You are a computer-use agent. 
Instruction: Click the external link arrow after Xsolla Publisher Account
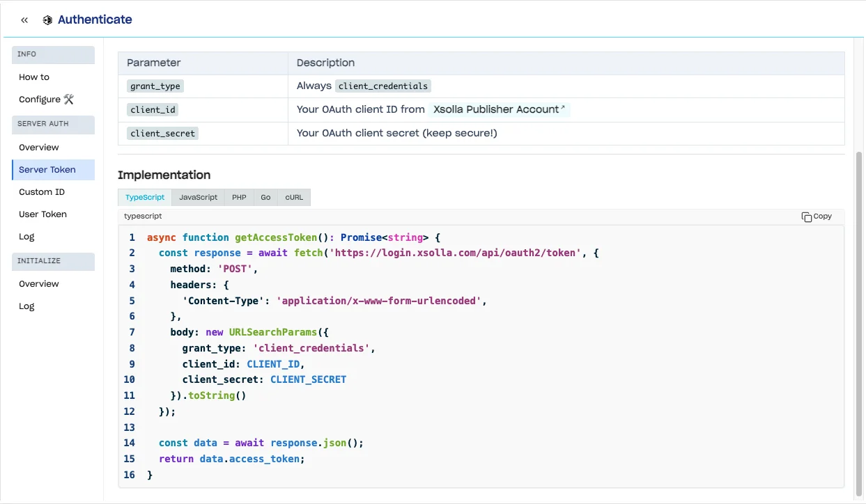click(x=563, y=109)
